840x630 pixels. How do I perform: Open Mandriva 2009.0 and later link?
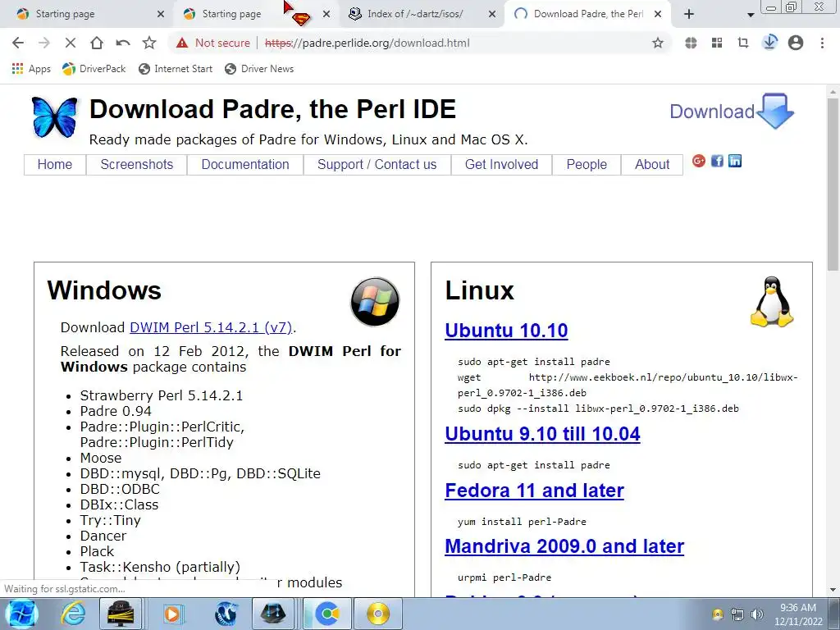pyautogui.click(x=564, y=546)
